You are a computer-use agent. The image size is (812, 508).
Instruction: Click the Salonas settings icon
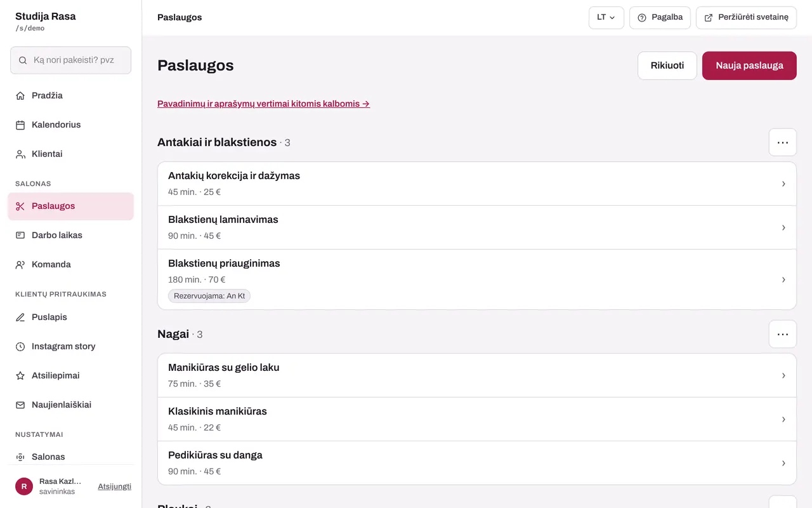[20, 457]
